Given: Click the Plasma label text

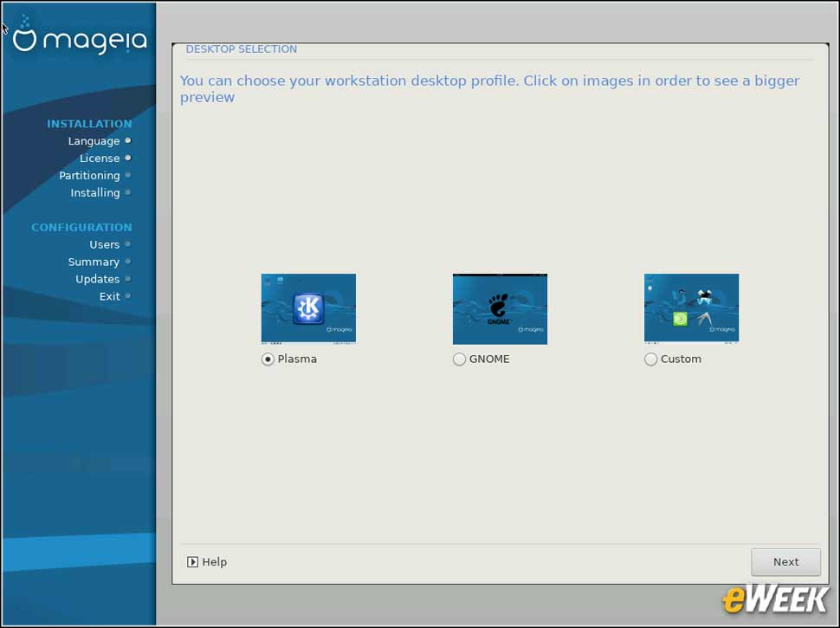Looking at the screenshot, I should [297, 359].
